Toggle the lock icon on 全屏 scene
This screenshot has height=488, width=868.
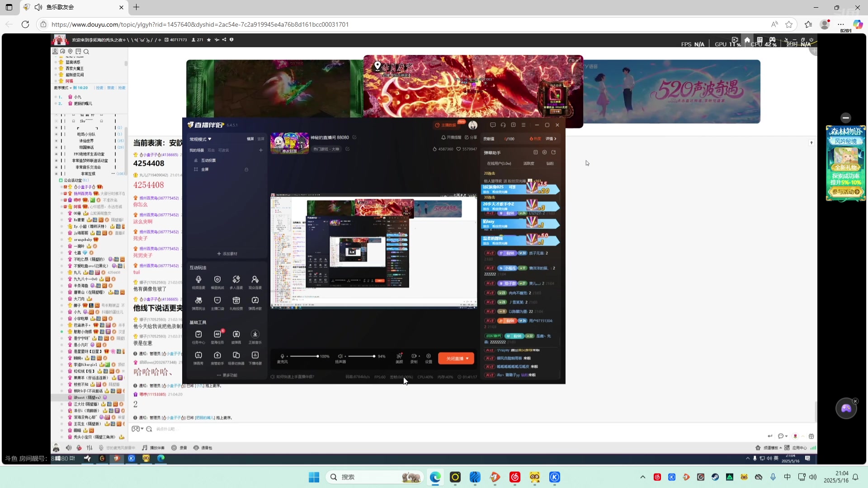(246, 169)
